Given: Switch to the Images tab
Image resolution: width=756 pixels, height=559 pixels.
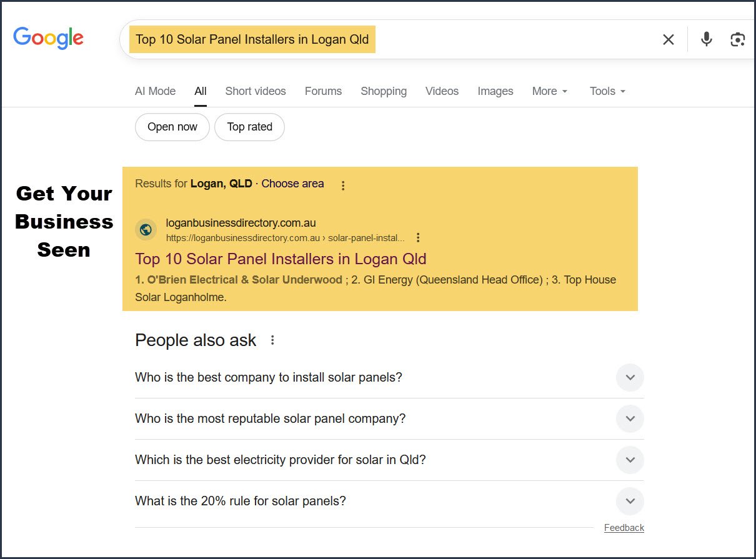Looking at the screenshot, I should click(x=495, y=91).
